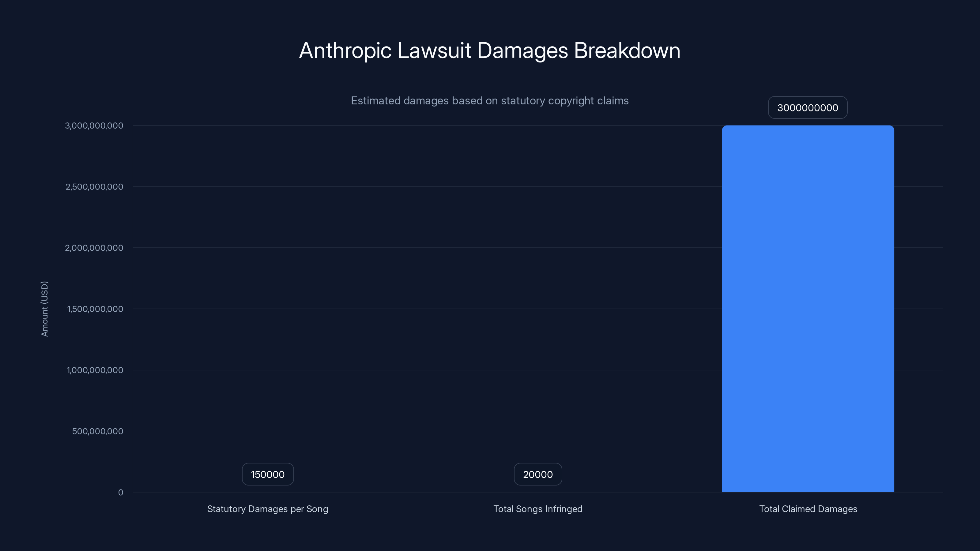980x551 pixels.
Task: Select the 2,500,000,000 gridline label
Action: tap(94, 187)
